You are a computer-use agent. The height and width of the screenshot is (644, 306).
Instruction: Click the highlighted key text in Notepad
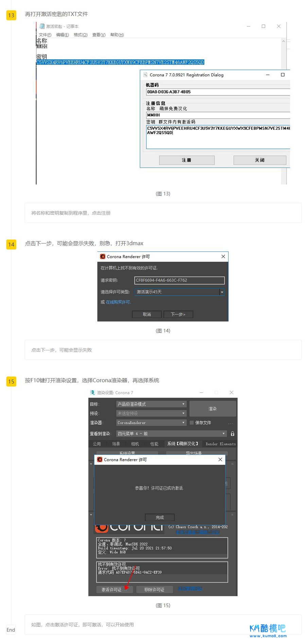(x=120, y=62)
